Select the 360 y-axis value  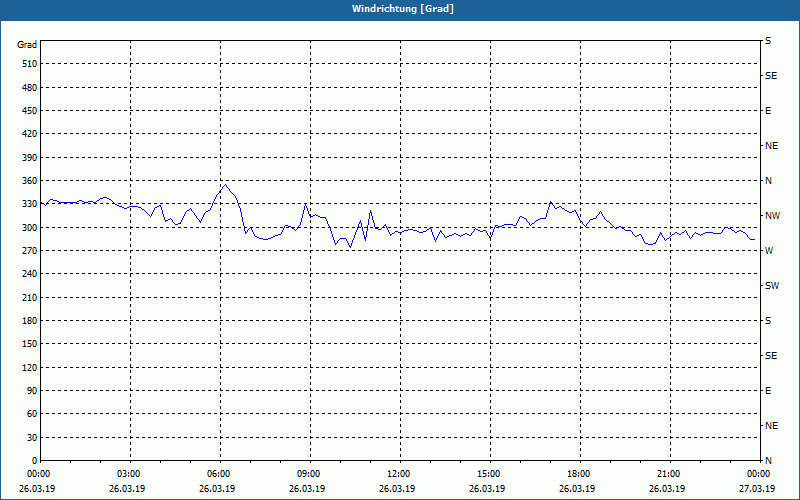30,181
